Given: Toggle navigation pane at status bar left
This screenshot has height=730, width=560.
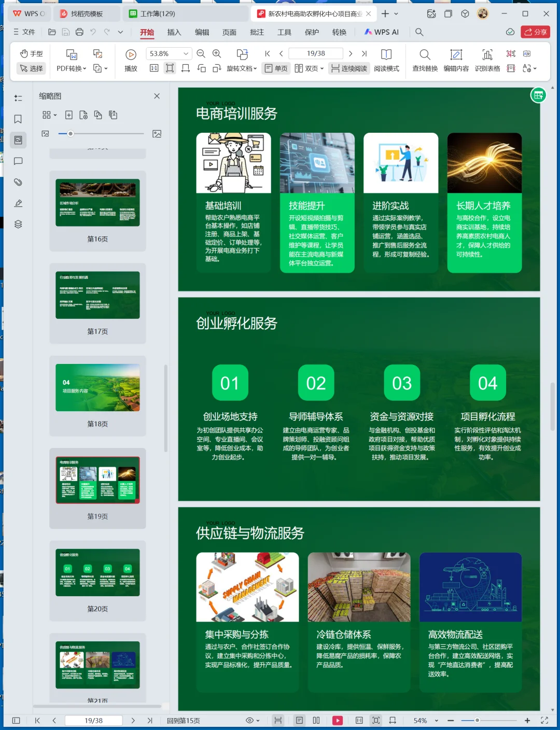Looking at the screenshot, I should pyautogui.click(x=16, y=720).
